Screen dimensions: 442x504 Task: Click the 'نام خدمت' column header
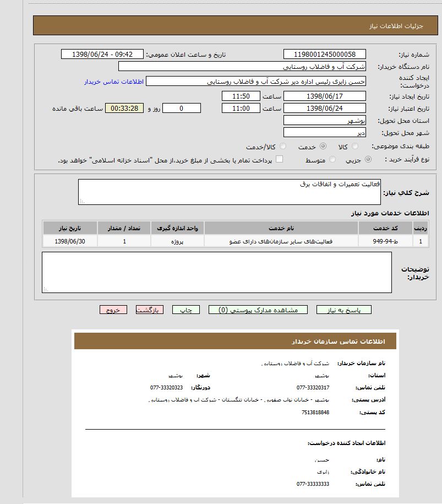coord(281,228)
